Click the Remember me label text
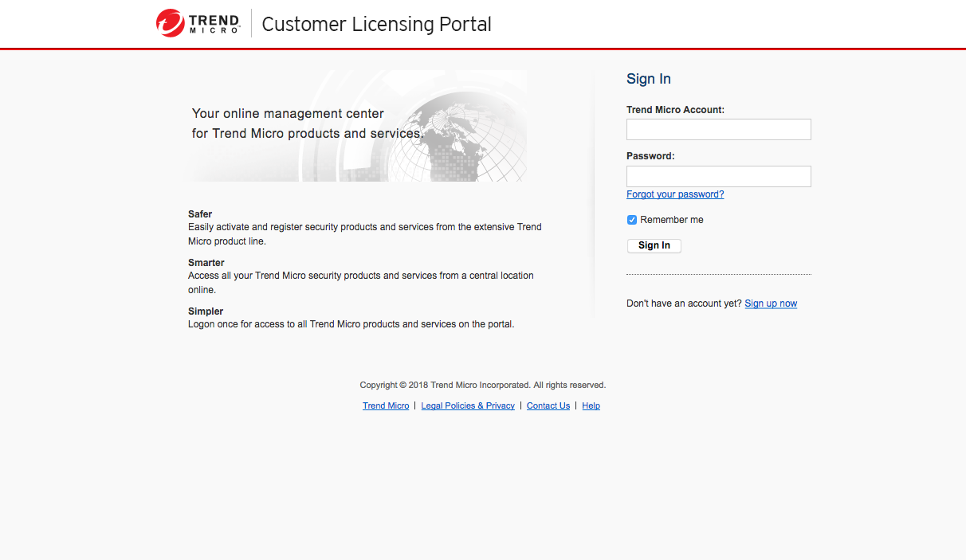The height and width of the screenshot is (560, 966). [x=671, y=220]
